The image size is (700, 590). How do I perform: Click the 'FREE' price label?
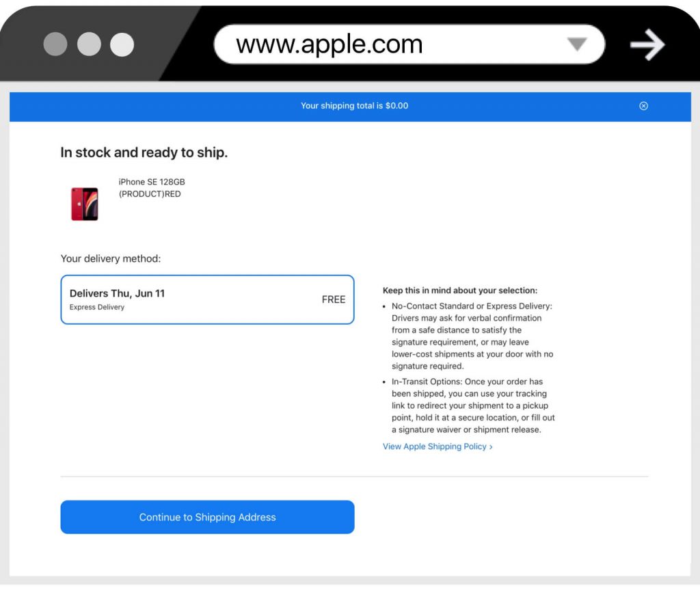(334, 299)
